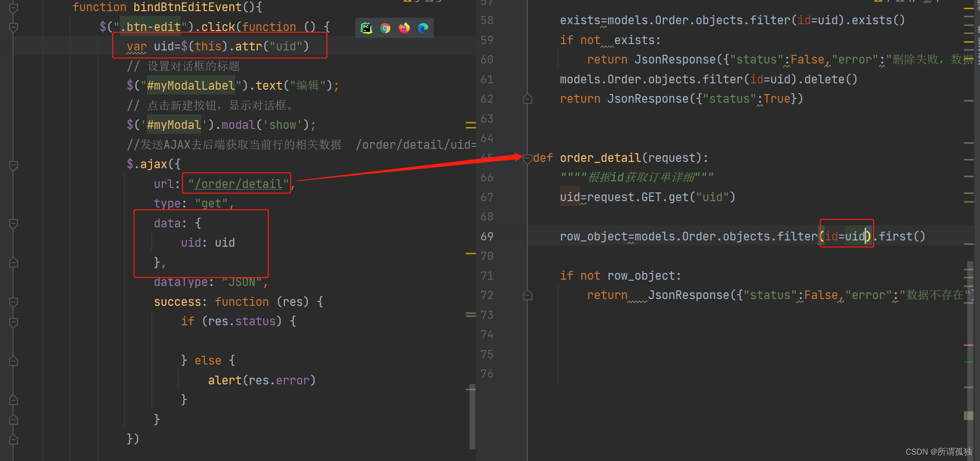Viewport: 980px width, 461px height.
Task: Click line number 62 in gutter
Action: pos(487,99)
